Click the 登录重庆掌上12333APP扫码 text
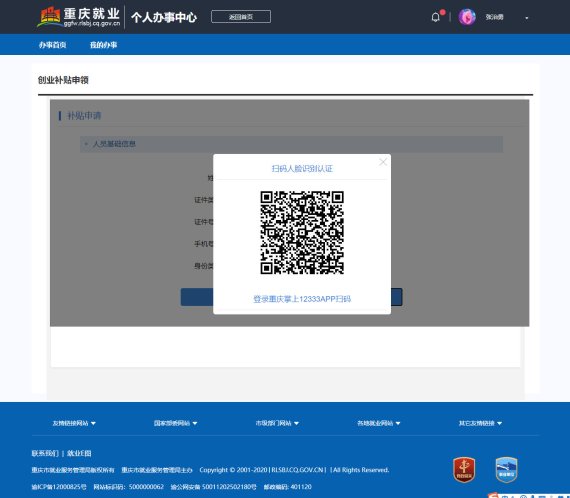Image resolution: width=570 pixels, height=498 pixels. [302, 299]
